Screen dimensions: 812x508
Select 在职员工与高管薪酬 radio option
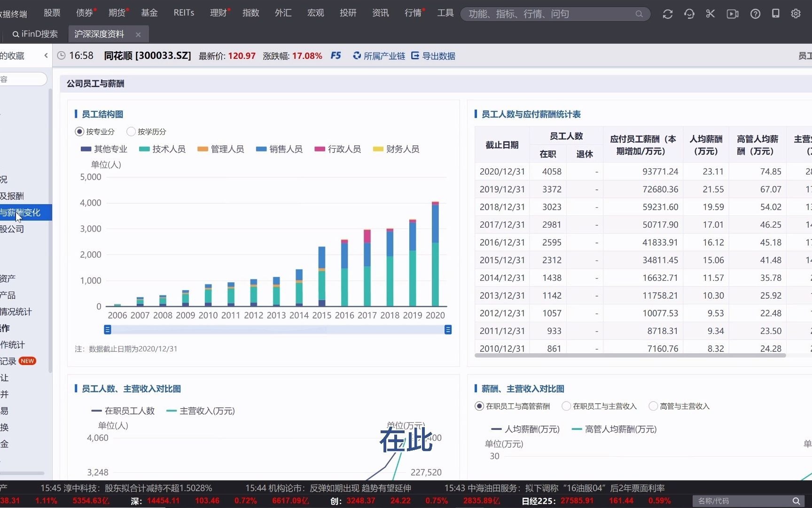[479, 406]
